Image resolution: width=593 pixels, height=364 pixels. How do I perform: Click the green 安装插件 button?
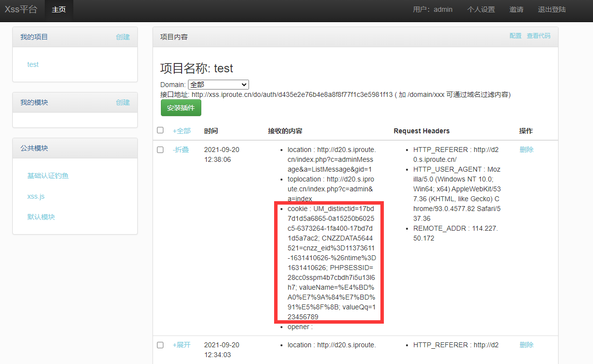click(181, 108)
